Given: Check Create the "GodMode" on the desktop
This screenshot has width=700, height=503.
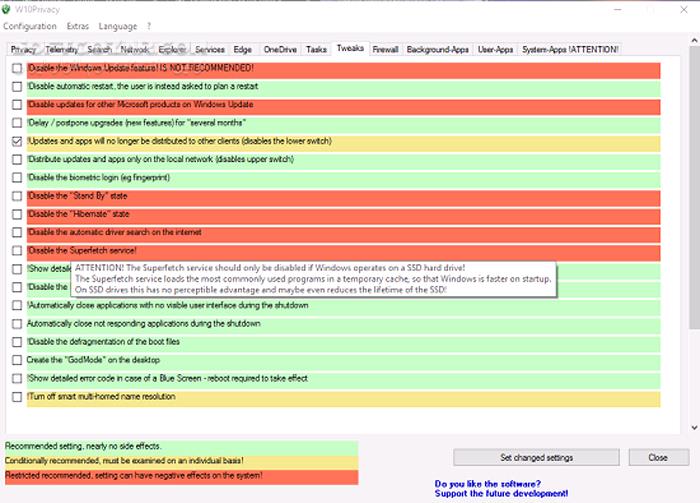Looking at the screenshot, I should pyautogui.click(x=17, y=360).
